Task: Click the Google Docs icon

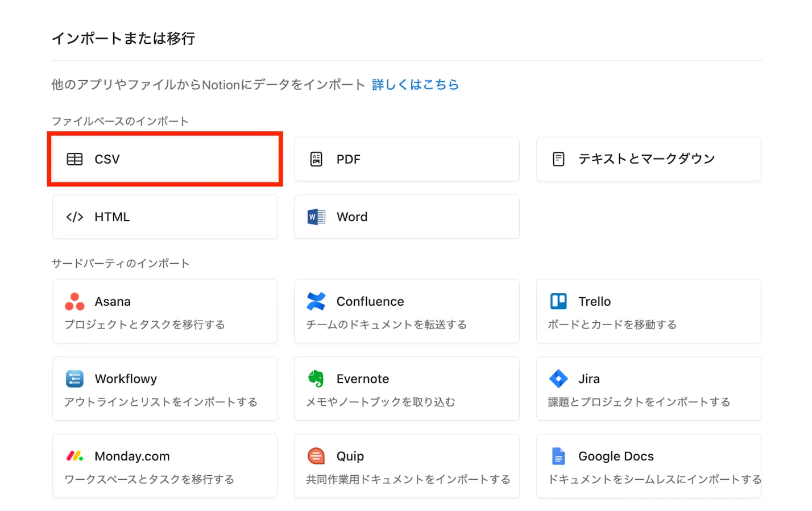Action: 558,456
